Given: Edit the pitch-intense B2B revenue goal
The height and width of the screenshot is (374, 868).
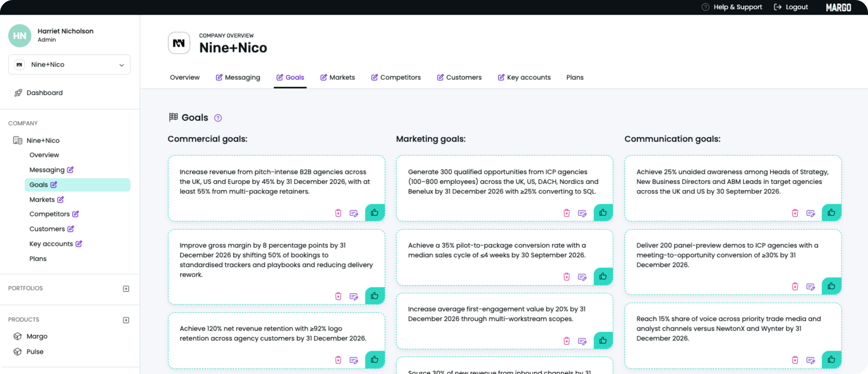Looking at the screenshot, I should point(354,213).
